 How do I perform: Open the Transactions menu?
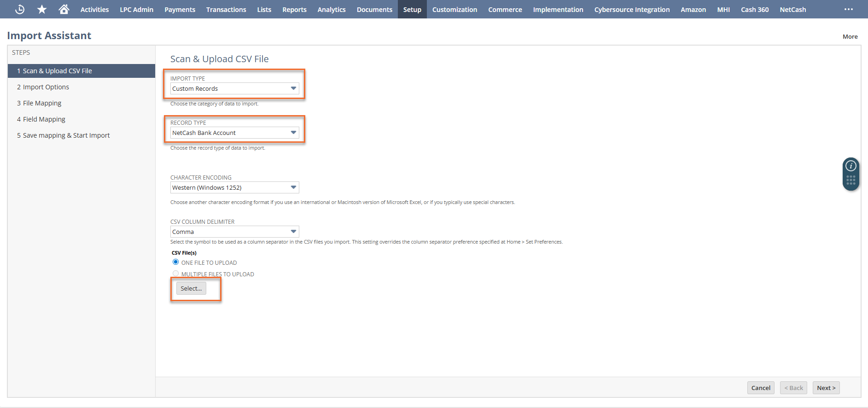[x=226, y=9]
